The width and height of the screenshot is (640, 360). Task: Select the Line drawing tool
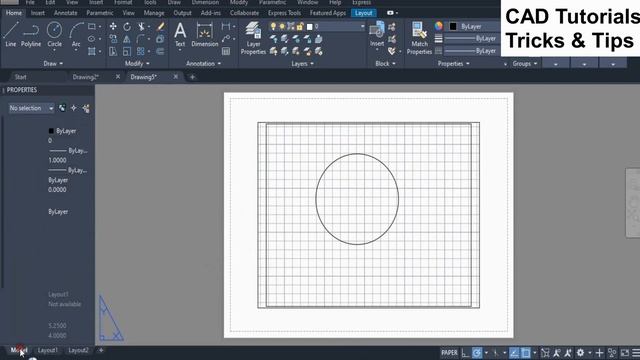tap(11, 34)
